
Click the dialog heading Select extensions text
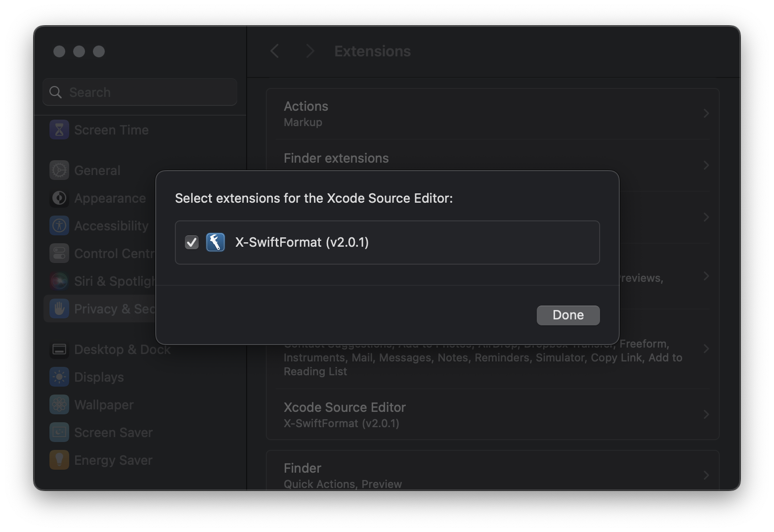pyautogui.click(x=314, y=198)
